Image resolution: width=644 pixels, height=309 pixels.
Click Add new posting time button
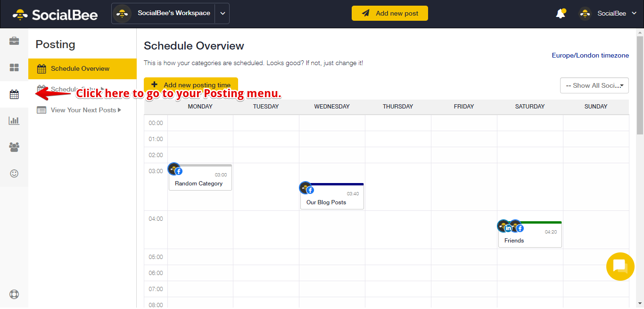[191, 85]
